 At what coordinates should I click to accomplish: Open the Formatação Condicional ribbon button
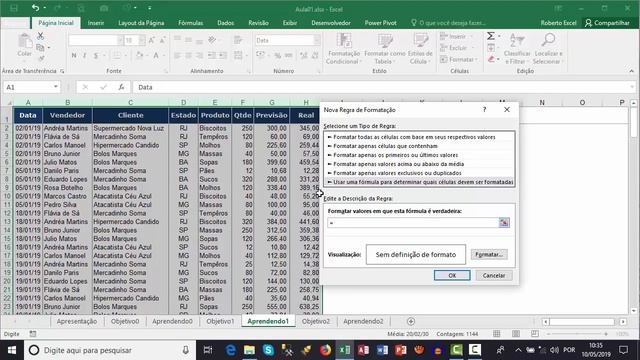[x=344, y=48]
